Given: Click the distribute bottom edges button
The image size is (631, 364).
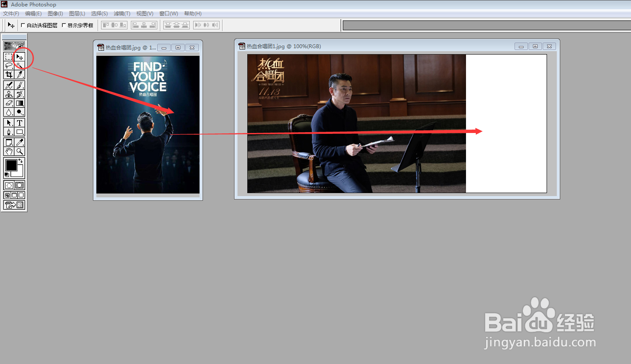Looking at the screenshot, I should (185, 25).
